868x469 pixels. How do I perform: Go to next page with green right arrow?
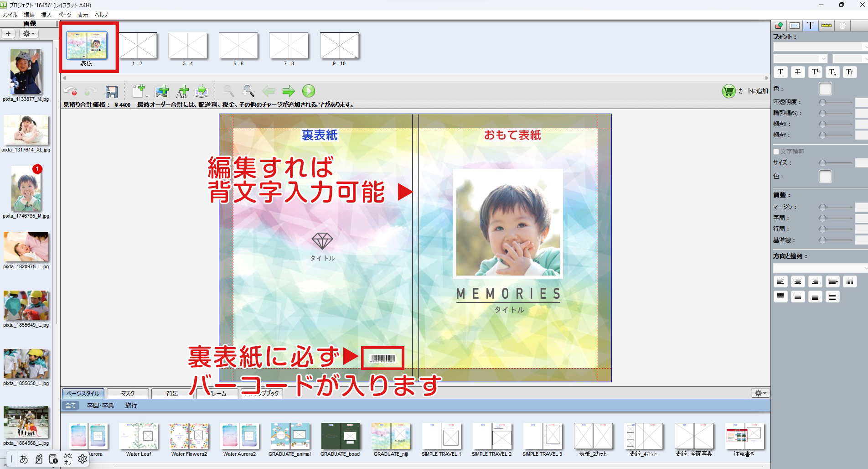289,91
